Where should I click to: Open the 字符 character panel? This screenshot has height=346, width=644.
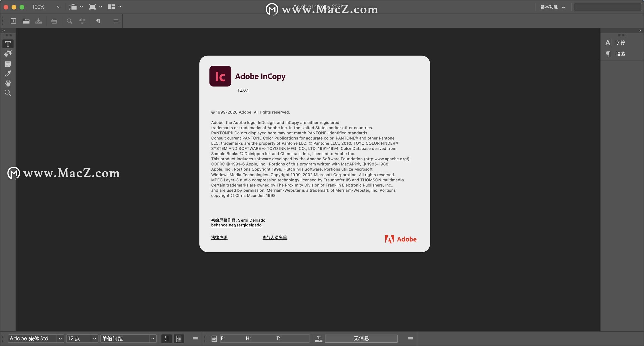click(615, 43)
